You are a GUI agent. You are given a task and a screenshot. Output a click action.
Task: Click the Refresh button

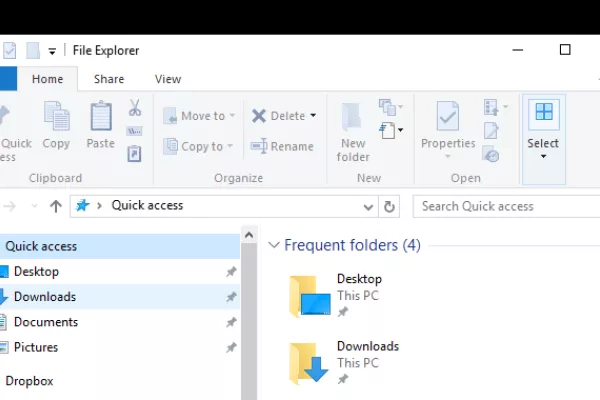[389, 207]
